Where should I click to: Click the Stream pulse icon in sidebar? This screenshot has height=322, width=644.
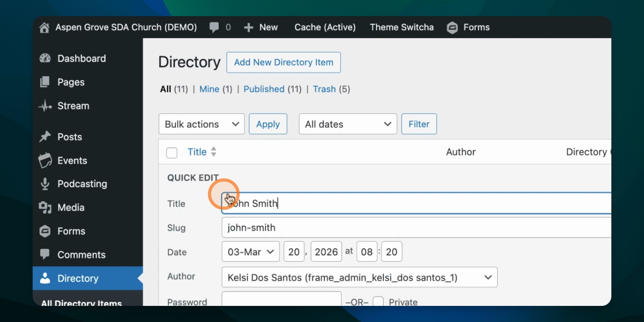coord(45,106)
